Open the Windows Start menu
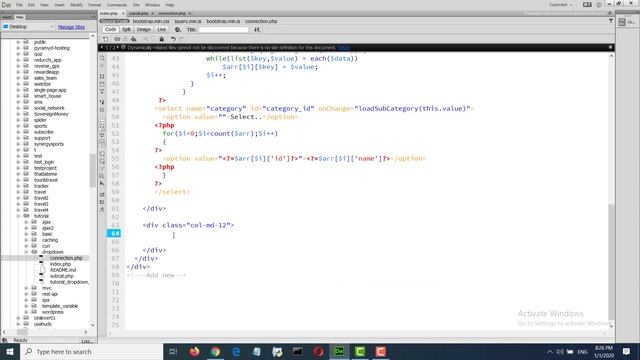 [9, 351]
